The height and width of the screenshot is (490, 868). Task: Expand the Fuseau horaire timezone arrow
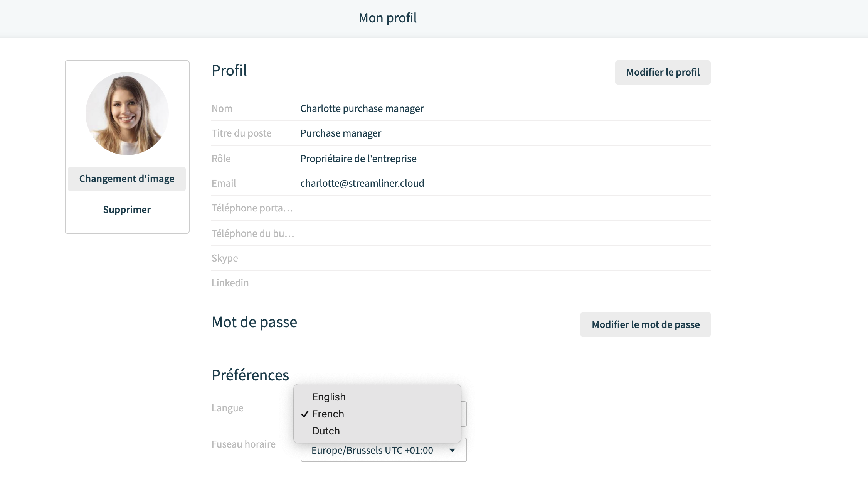[x=452, y=450]
